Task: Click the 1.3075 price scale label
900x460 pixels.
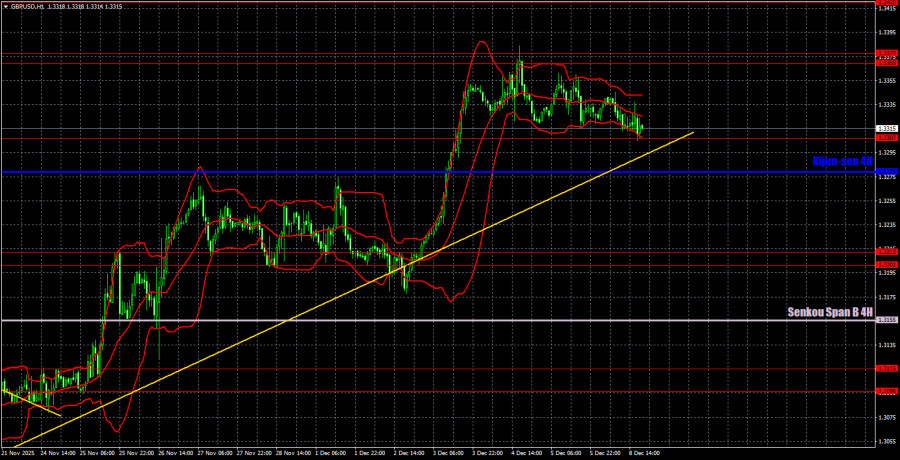Action: (887, 417)
